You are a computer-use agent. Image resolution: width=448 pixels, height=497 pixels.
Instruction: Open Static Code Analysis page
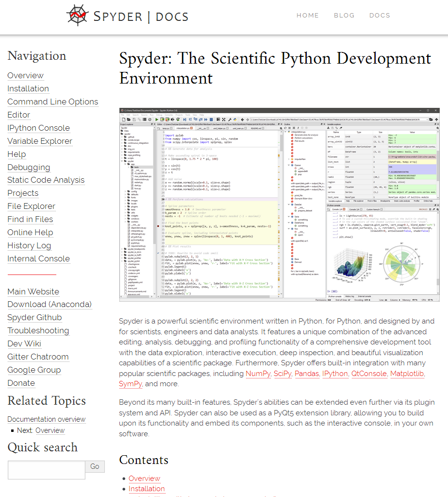(46, 180)
